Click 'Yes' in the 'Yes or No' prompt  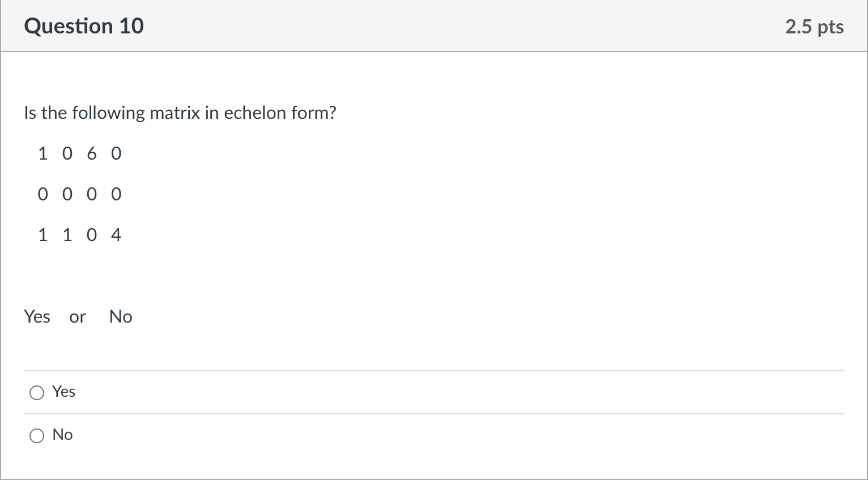(x=37, y=316)
